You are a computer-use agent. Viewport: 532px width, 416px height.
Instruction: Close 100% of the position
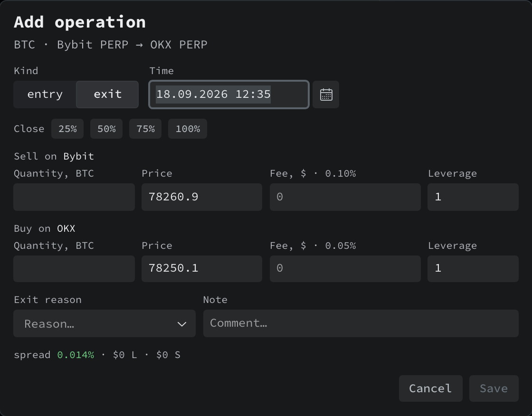(188, 129)
